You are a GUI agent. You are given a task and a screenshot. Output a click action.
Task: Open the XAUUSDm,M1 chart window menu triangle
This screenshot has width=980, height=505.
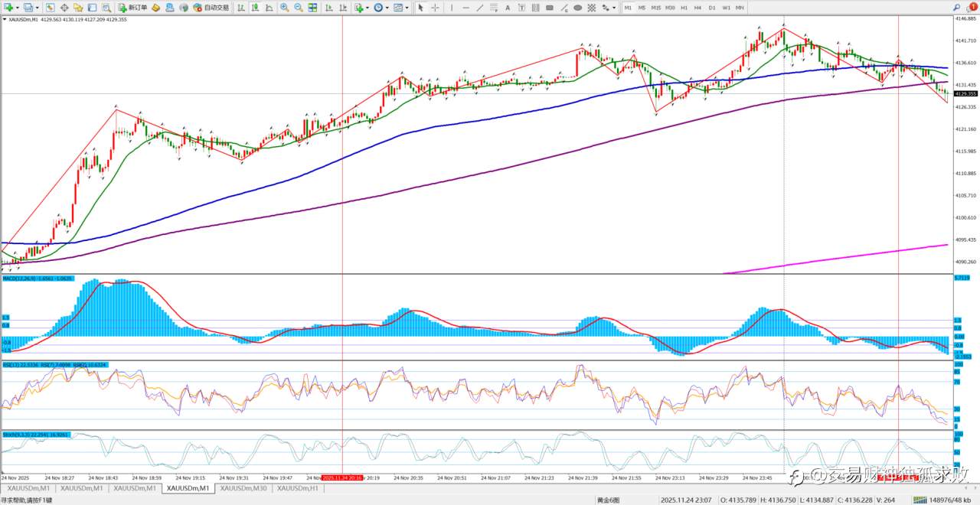pos(4,19)
